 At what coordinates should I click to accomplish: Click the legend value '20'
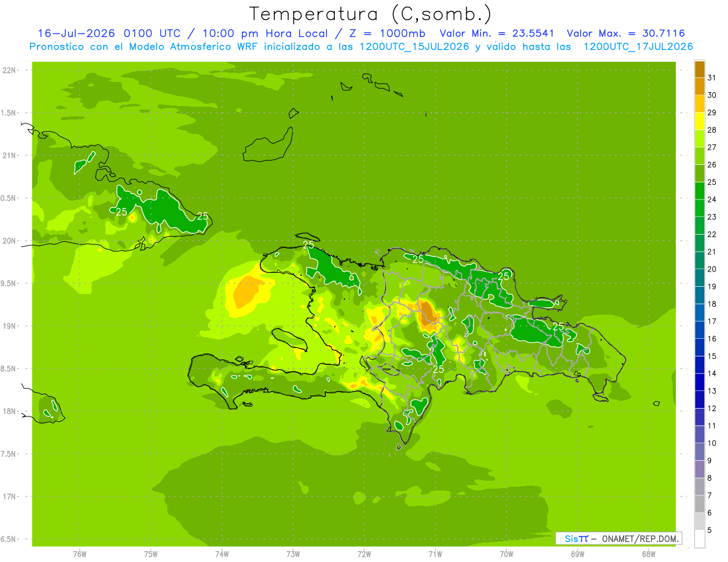click(x=712, y=269)
